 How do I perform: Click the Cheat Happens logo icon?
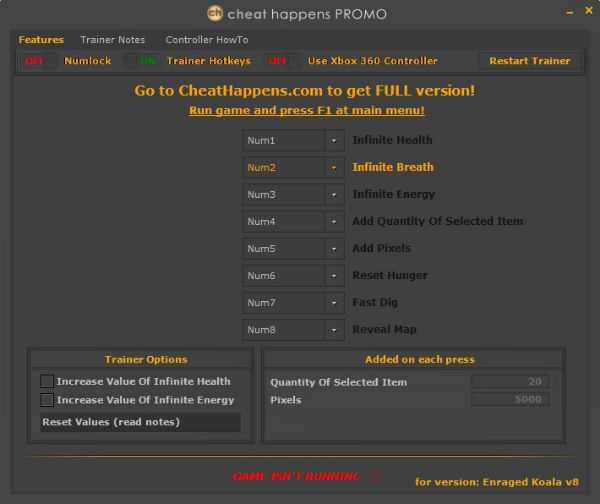point(215,14)
